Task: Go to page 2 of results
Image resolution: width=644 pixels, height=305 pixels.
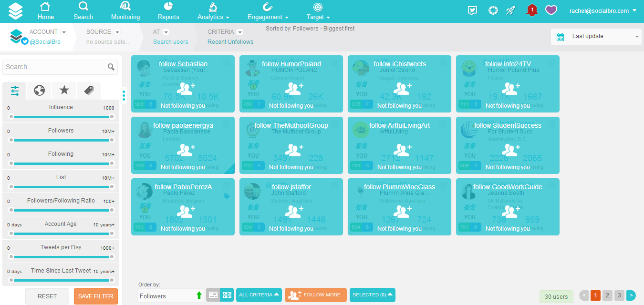Action: click(607, 295)
